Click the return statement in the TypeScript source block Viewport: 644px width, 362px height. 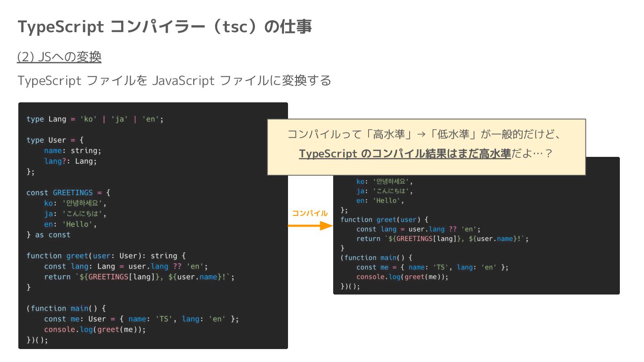point(140,277)
